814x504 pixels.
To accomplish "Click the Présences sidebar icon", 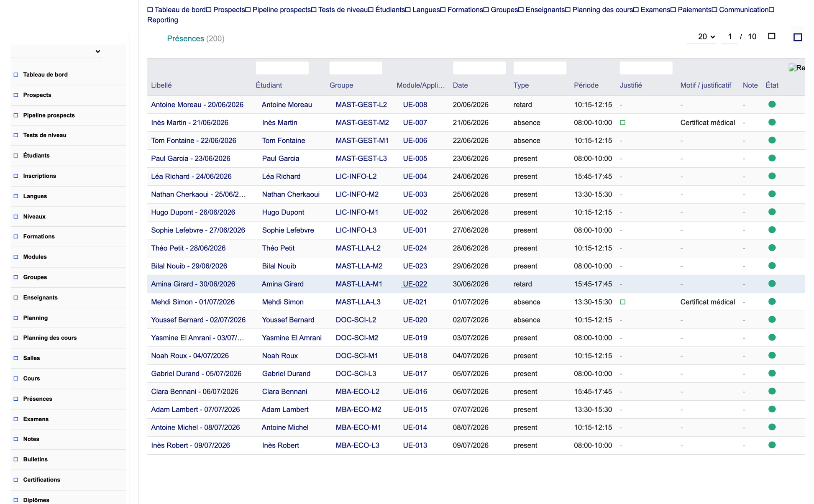I will pos(16,399).
